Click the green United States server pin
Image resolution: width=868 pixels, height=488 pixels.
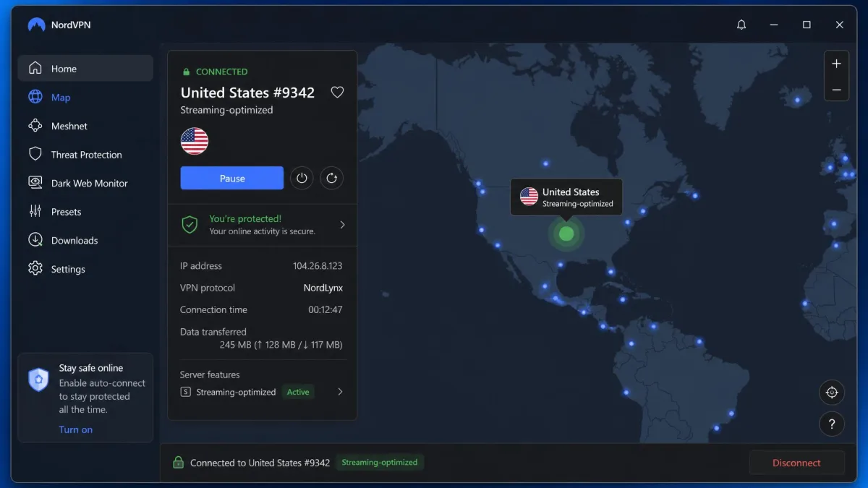tap(566, 234)
